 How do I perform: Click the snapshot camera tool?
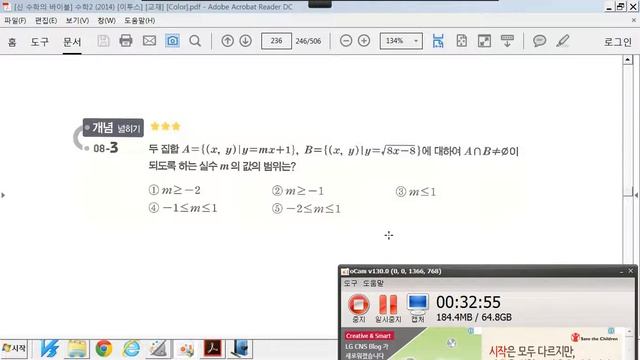(172, 41)
